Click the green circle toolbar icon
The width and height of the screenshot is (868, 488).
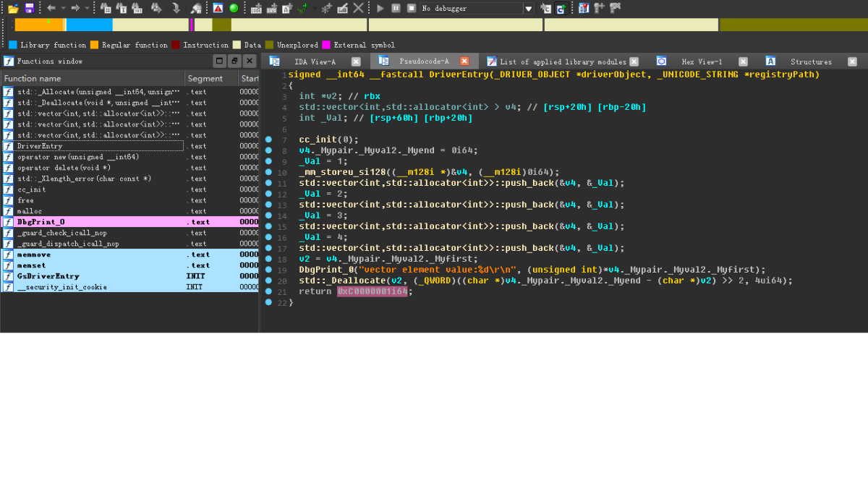point(234,8)
